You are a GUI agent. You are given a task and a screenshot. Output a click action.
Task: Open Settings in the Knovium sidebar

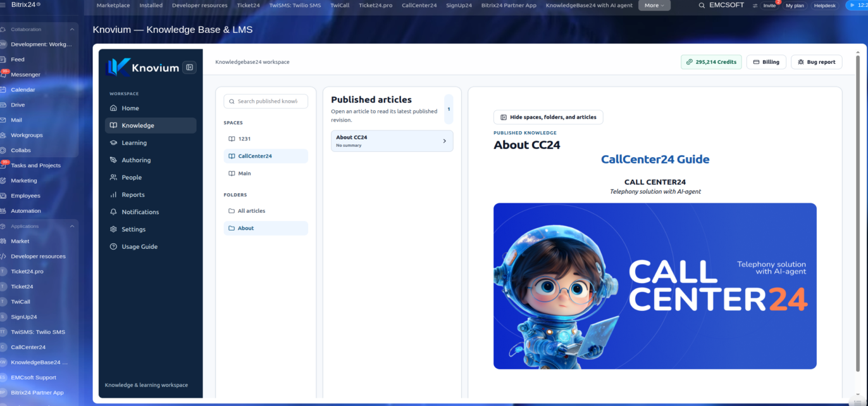coord(151,229)
